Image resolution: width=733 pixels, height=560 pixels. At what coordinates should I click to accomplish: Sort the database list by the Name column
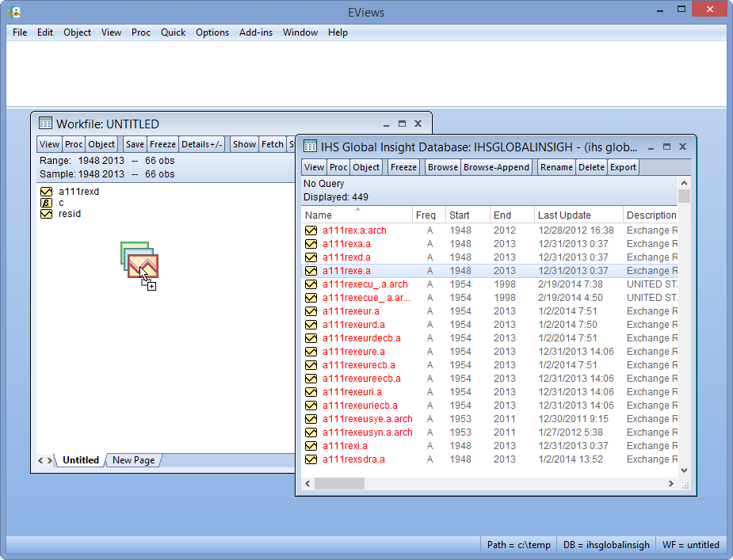coord(319,215)
